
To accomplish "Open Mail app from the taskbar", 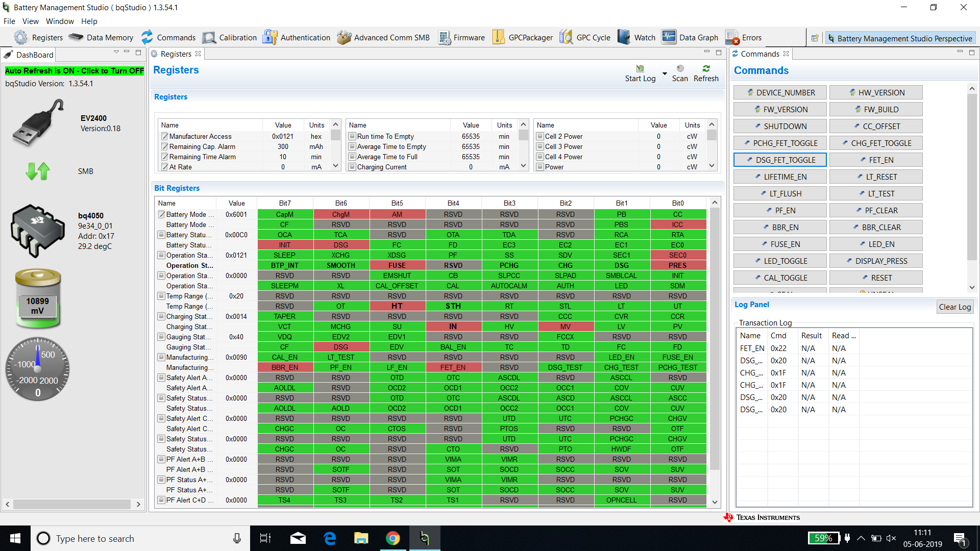I will pyautogui.click(x=298, y=538).
